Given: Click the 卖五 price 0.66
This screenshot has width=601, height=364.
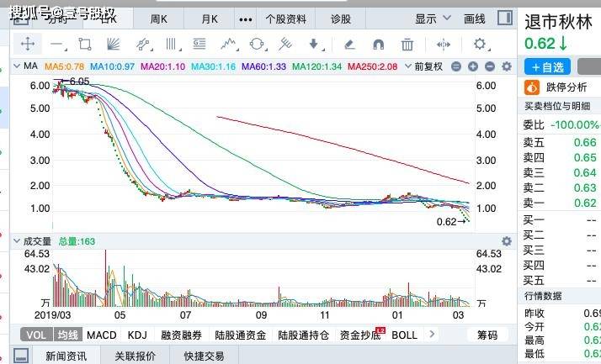Looking at the screenshot, I should [x=585, y=142].
